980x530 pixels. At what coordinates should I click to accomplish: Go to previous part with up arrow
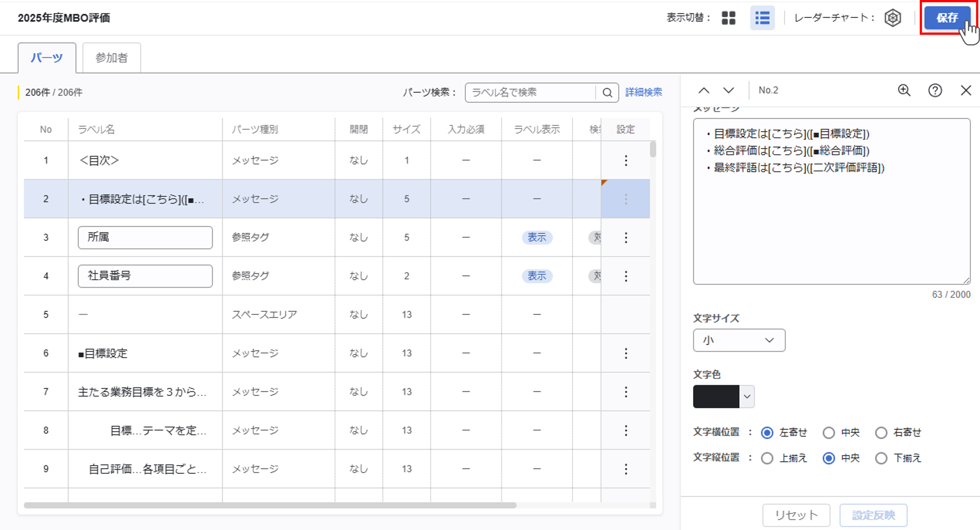click(x=704, y=91)
